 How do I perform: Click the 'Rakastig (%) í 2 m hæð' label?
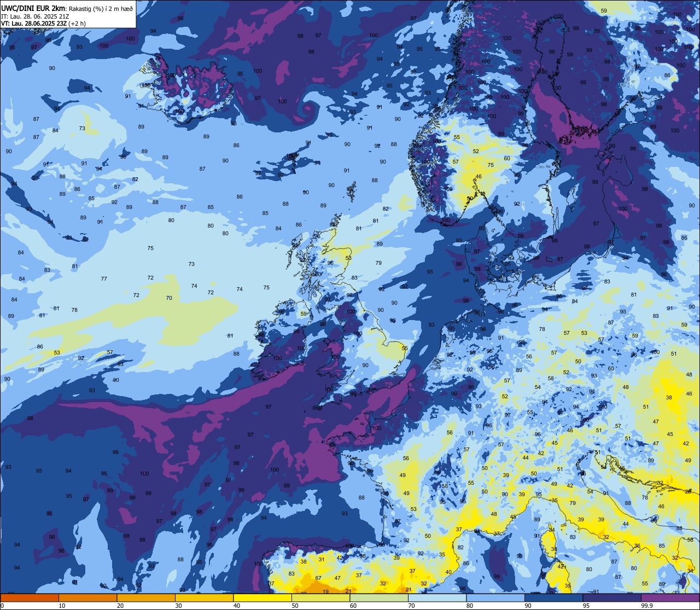pyautogui.click(x=101, y=8)
